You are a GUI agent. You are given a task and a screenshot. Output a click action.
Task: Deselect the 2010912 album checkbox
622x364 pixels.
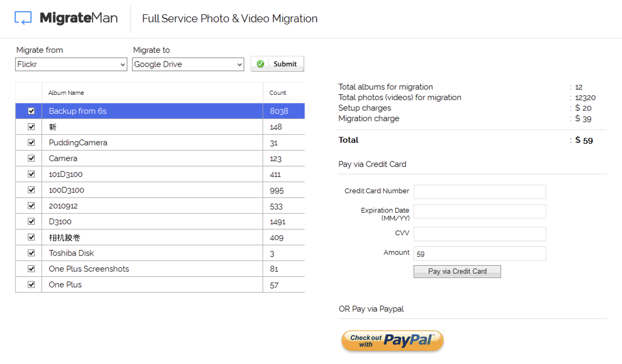(31, 206)
